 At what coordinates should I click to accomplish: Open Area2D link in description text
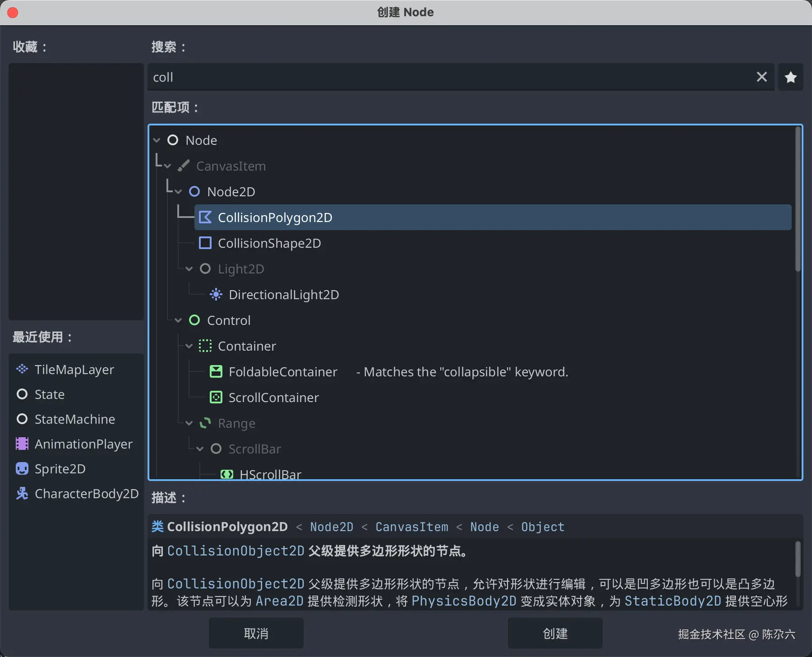(280, 601)
